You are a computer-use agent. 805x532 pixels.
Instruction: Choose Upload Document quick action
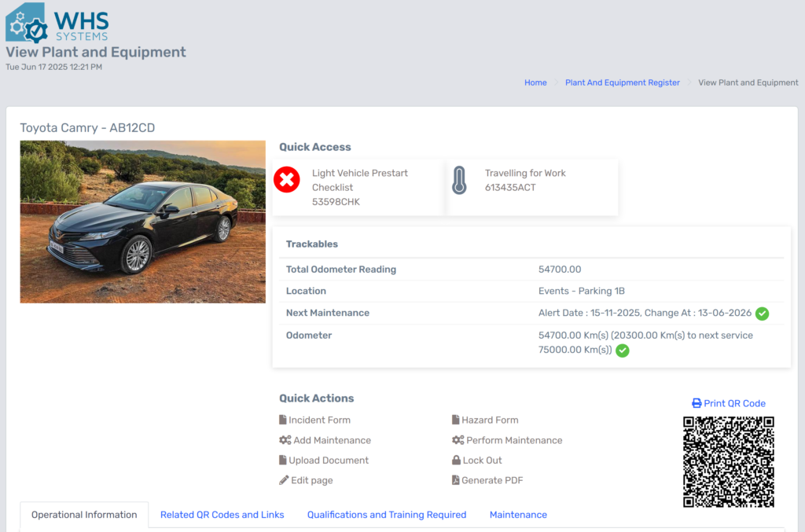(x=329, y=460)
